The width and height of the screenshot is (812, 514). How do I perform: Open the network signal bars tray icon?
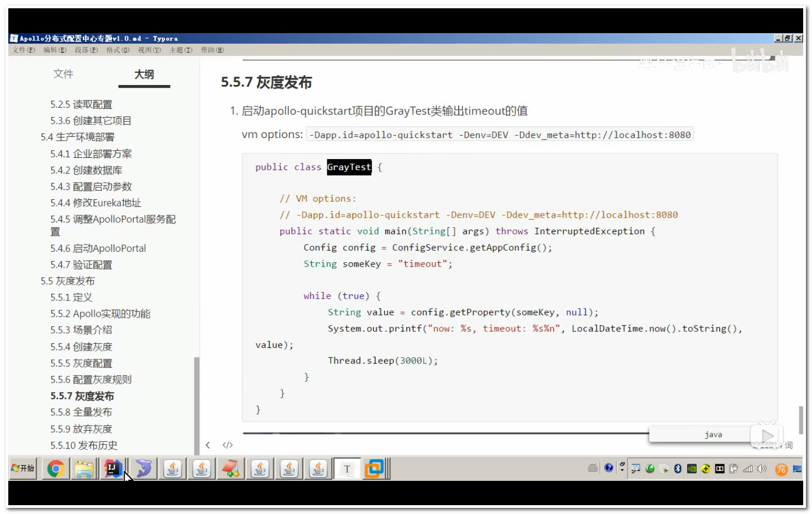748,469
